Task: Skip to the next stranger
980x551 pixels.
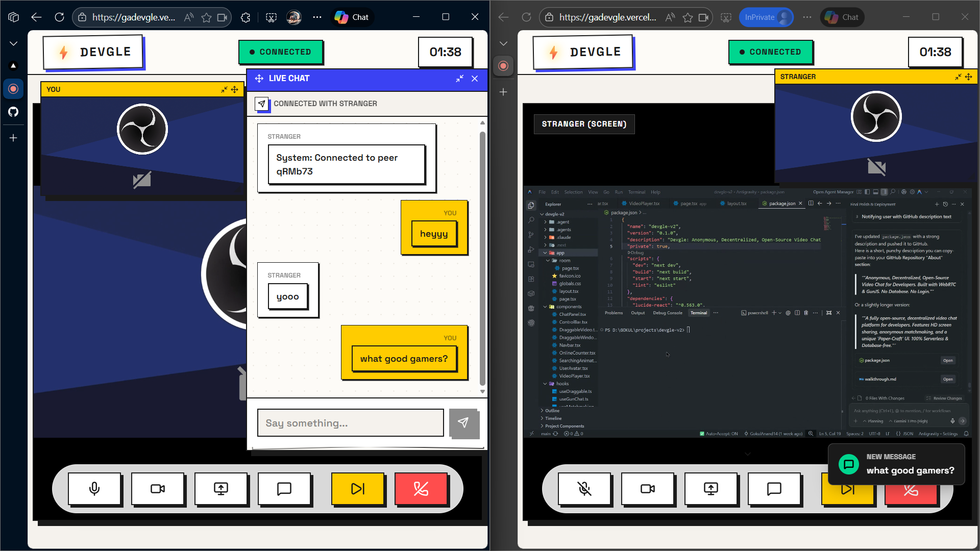Action: pos(358,489)
